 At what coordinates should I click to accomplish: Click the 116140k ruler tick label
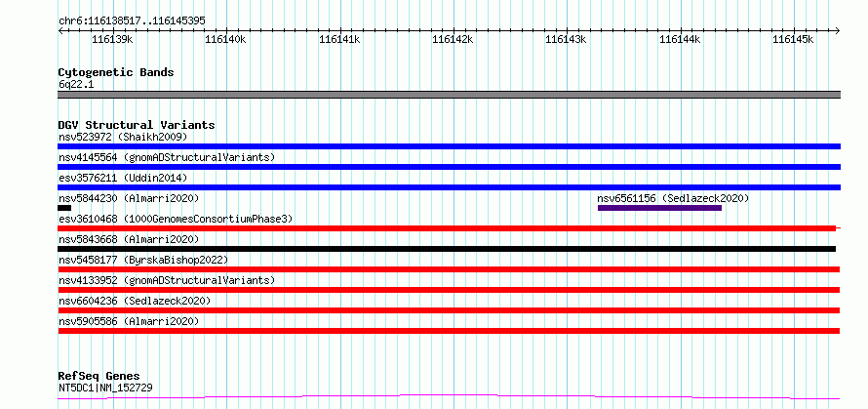pyautogui.click(x=226, y=39)
